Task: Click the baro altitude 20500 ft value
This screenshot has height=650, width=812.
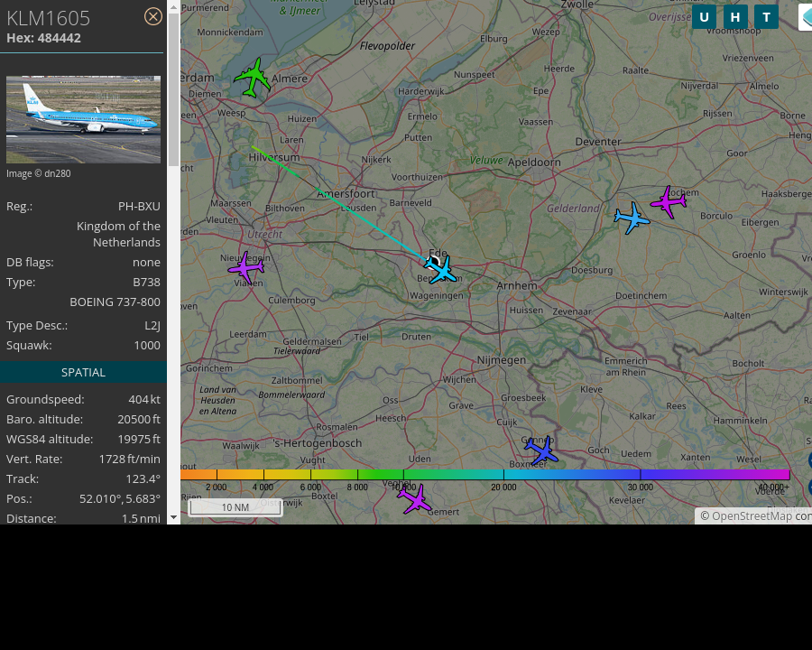Action: (139, 419)
